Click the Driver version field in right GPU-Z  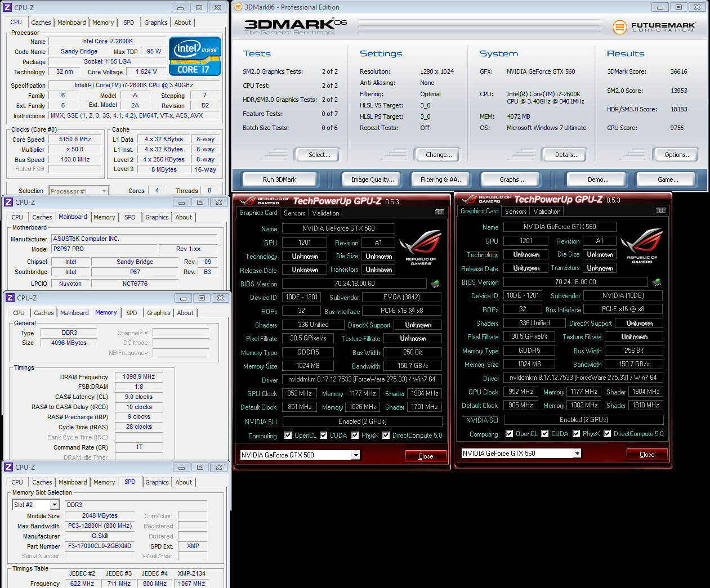(x=584, y=378)
